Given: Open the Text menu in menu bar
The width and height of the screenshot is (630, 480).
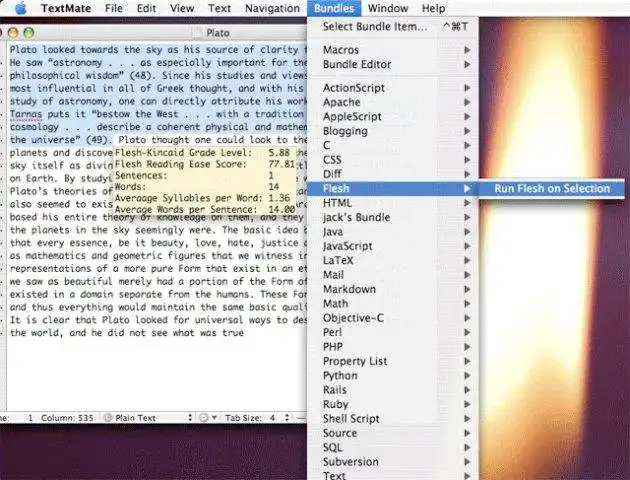Looking at the screenshot, I should click(219, 8).
